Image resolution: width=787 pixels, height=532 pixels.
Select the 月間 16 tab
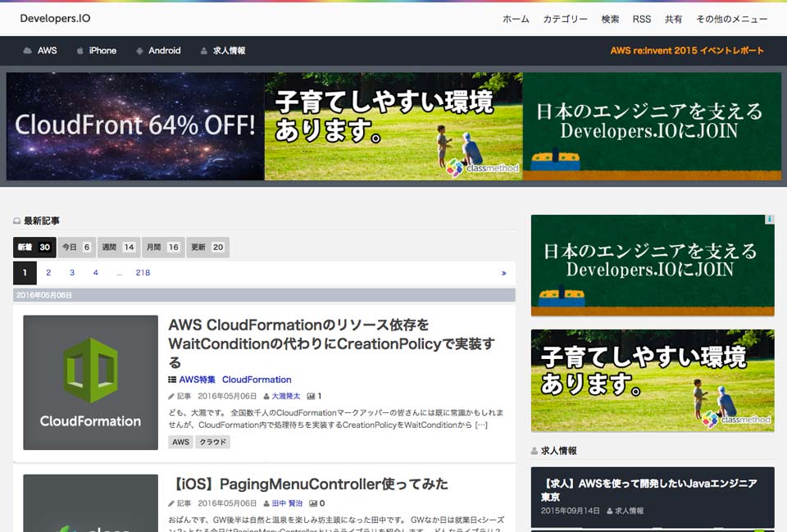(x=163, y=247)
